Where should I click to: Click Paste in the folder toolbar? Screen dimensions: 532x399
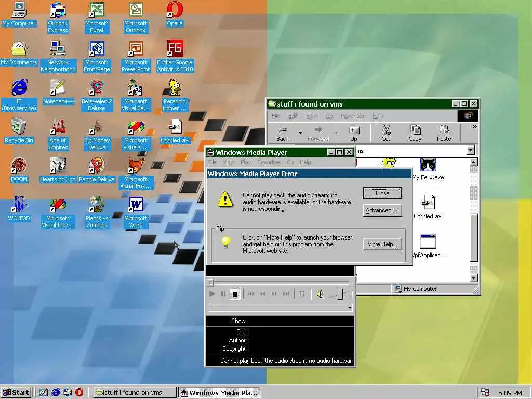point(444,134)
